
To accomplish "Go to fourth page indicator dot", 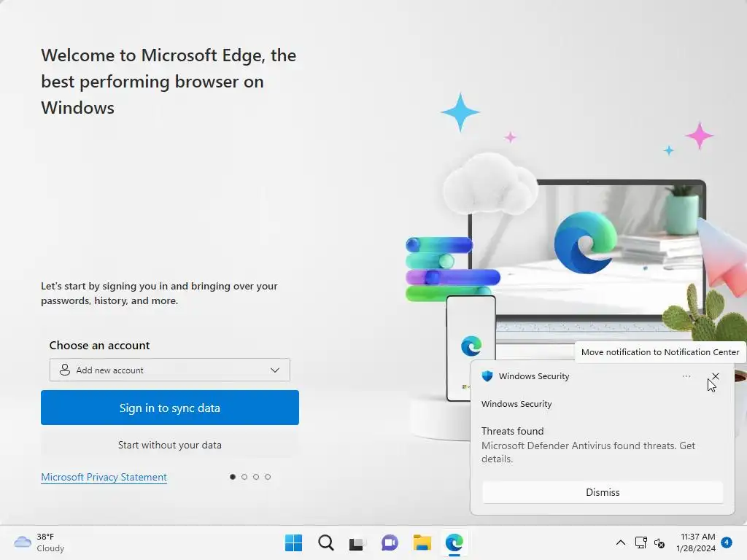I will (x=268, y=477).
